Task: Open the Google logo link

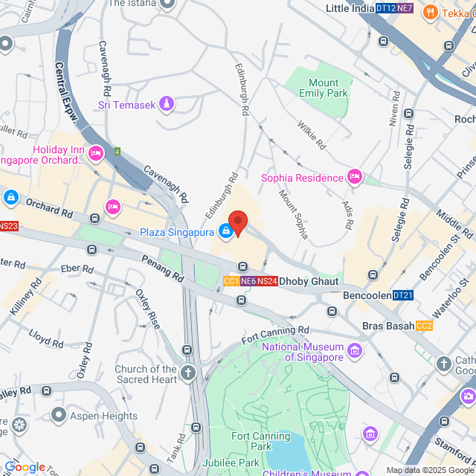Action: [x=25, y=467]
